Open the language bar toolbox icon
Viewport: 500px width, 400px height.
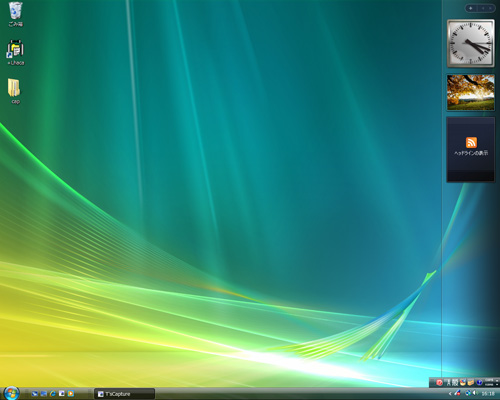point(471,382)
